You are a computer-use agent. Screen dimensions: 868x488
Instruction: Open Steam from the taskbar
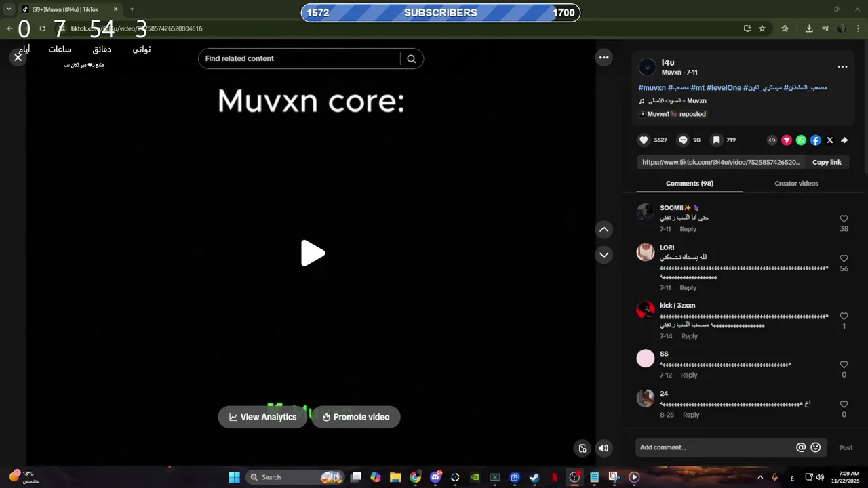click(534, 477)
